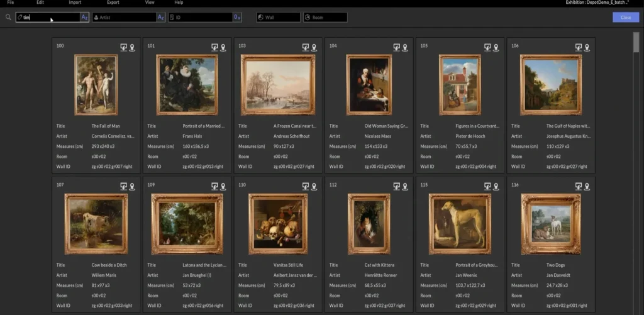Image resolution: width=644 pixels, height=315 pixels.
Task: Click the place-on-wall icon on card 107
Action: pyautogui.click(x=124, y=187)
